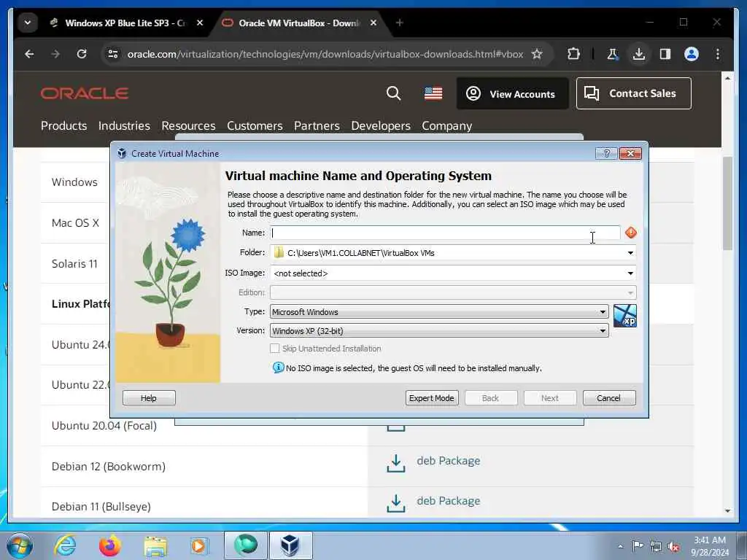Open the Customers menu
Viewport: 747px width, 560px height.
point(255,125)
